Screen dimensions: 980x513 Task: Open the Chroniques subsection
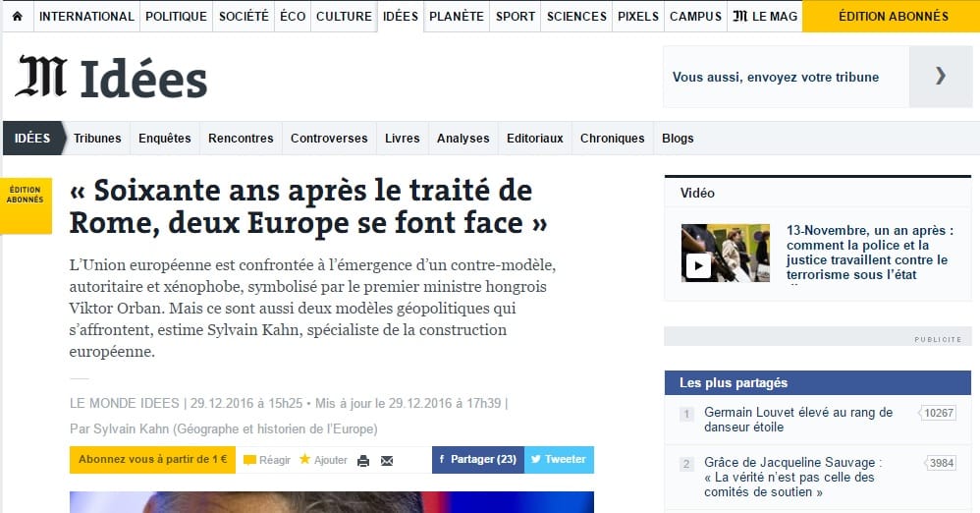click(612, 139)
